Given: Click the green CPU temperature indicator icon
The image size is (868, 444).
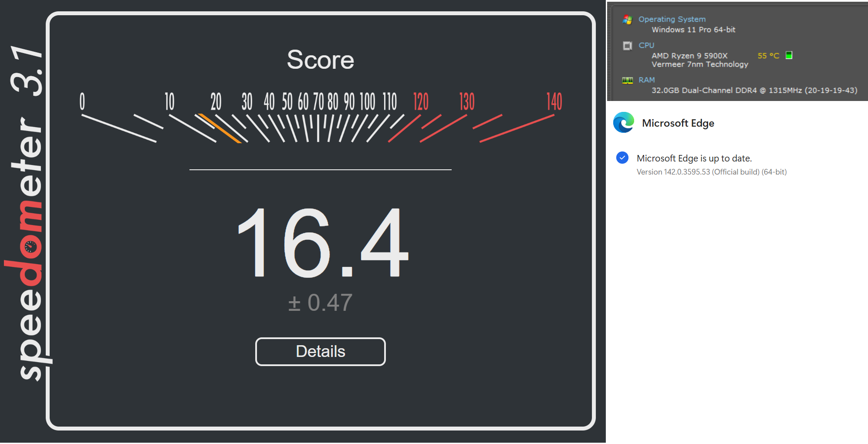Looking at the screenshot, I should 789,55.
